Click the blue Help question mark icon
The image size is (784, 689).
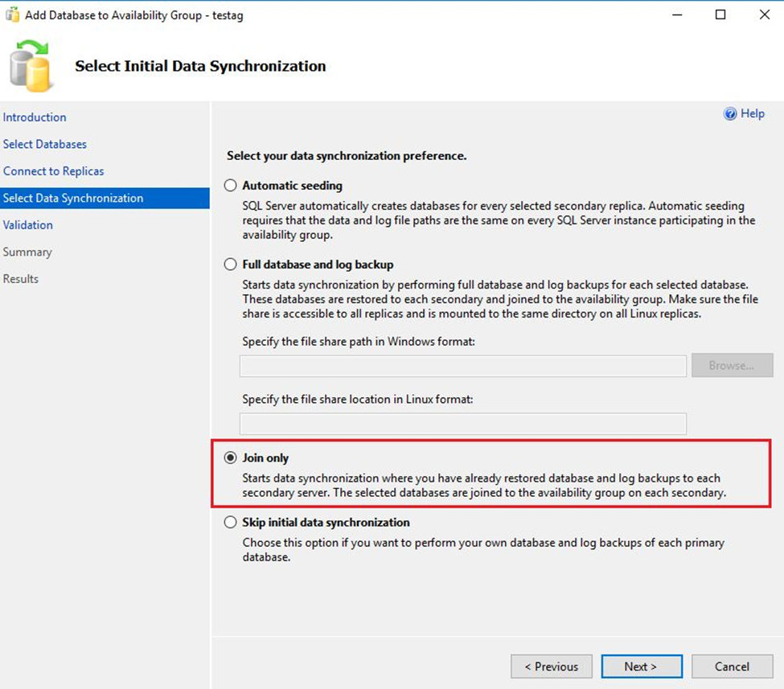(730, 114)
